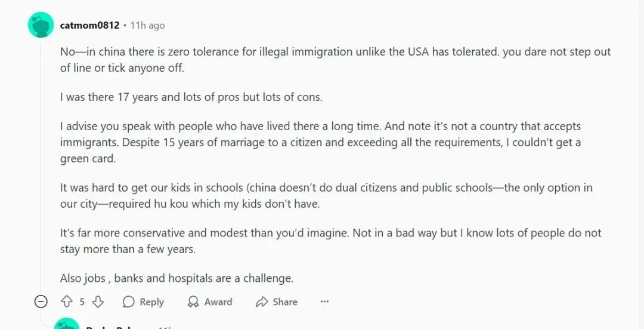The width and height of the screenshot is (644, 329).
Task: Click the Reply speech bubble button
Action: [143, 302]
